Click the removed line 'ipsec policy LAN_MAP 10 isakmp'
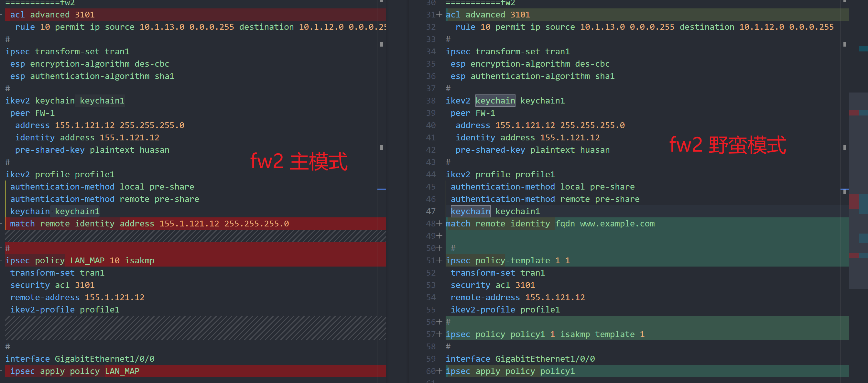Viewport: 868px width, 383px height. pyautogui.click(x=80, y=260)
